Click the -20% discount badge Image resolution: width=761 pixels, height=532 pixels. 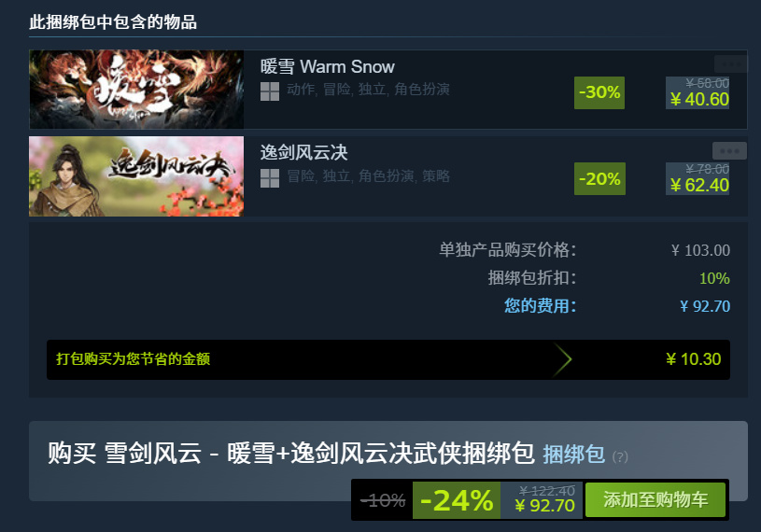(599, 178)
